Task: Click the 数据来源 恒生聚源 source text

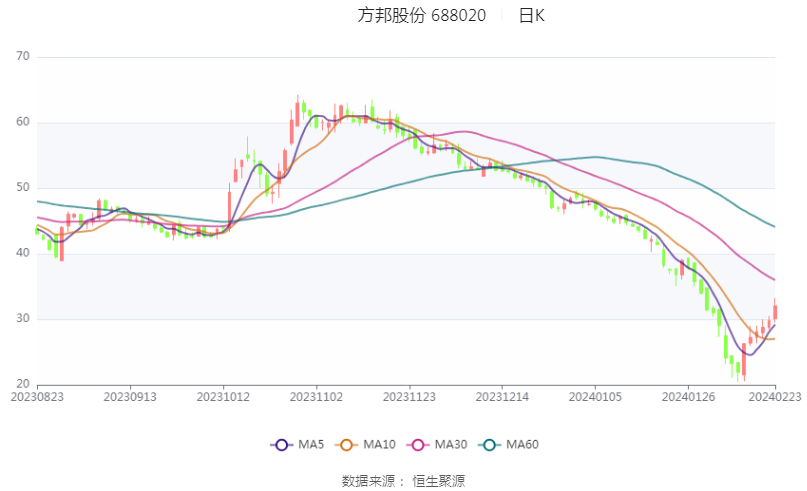Action: coord(404,481)
